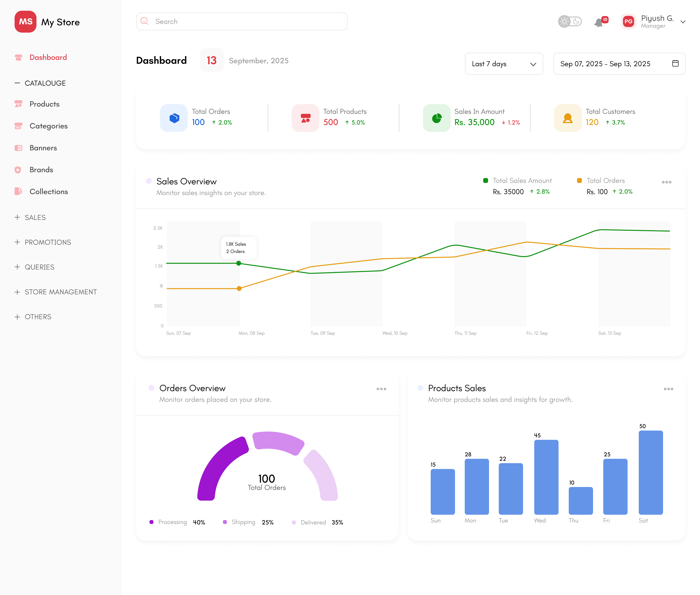Expand the SALES sidebar section
Screen dimensions: 700x595
pyautogui.click(x=35, y=218)
